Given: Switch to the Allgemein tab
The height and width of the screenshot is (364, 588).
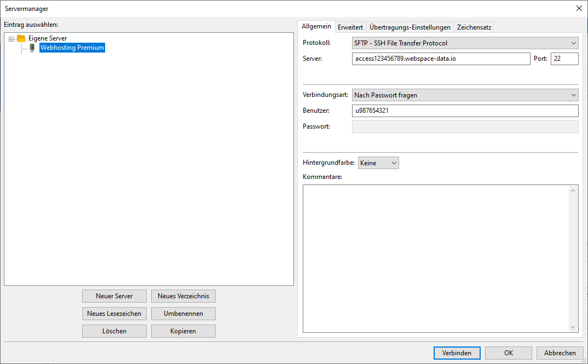Looking at the screenshot, I should click(x=316, y=26).
